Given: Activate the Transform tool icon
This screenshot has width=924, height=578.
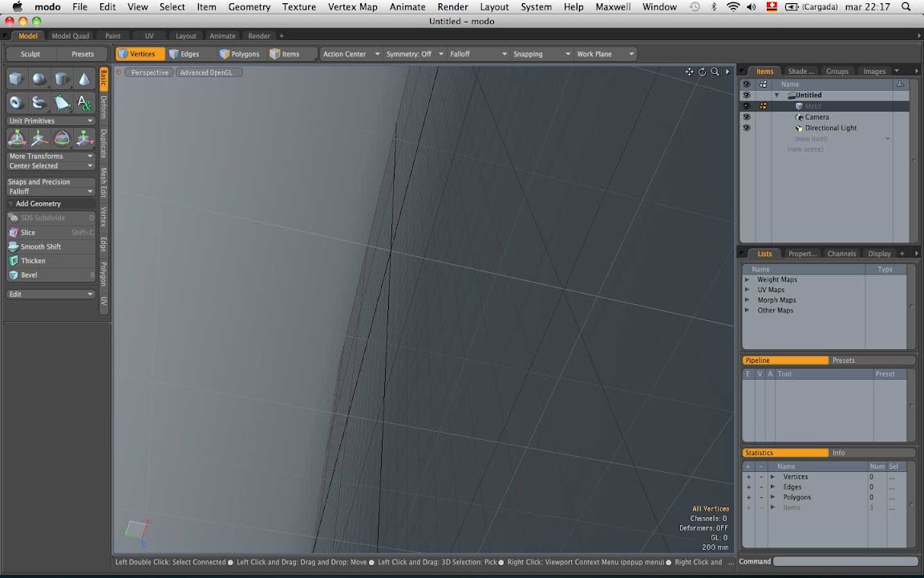Looking at the screenshot, I should point(17,139).
